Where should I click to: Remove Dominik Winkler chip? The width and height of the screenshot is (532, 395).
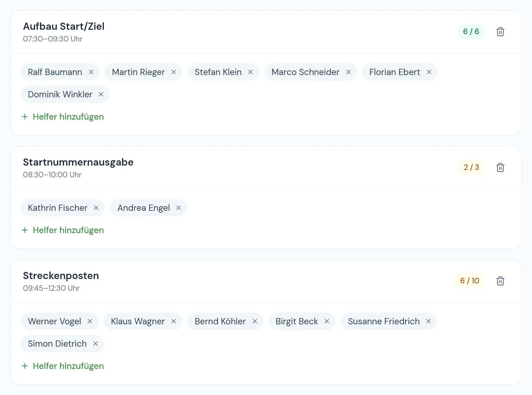pyautogui.click(x=101, y=94)
